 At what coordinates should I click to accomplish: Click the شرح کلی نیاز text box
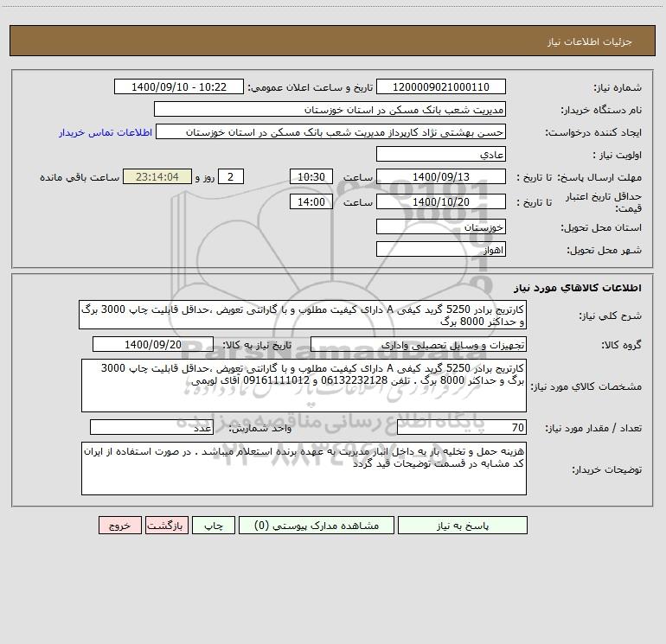pyautogui.click(x=303, y=315)
